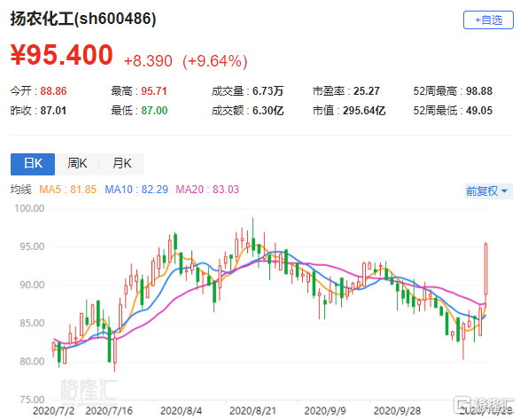Select the 日K tab
The width and height of the screenshot is (520, 420).
click(x=33, y=164)
